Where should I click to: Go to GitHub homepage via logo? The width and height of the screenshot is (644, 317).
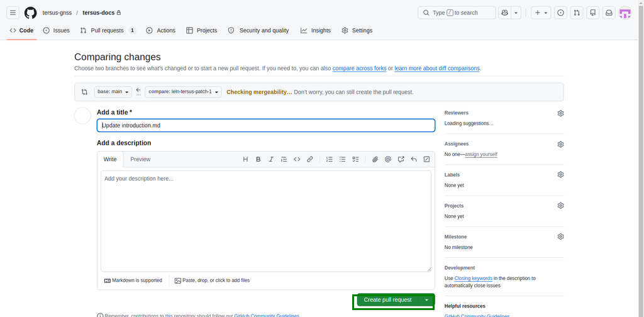click(x=30, y=13)
